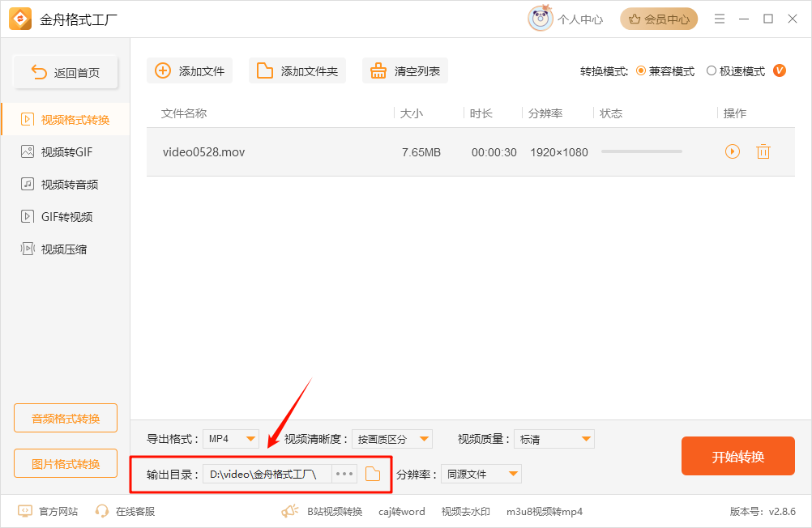
Task: Open 导出格式 MP4 dropdown
Action: pyautogui.click(x=231, y=439)
